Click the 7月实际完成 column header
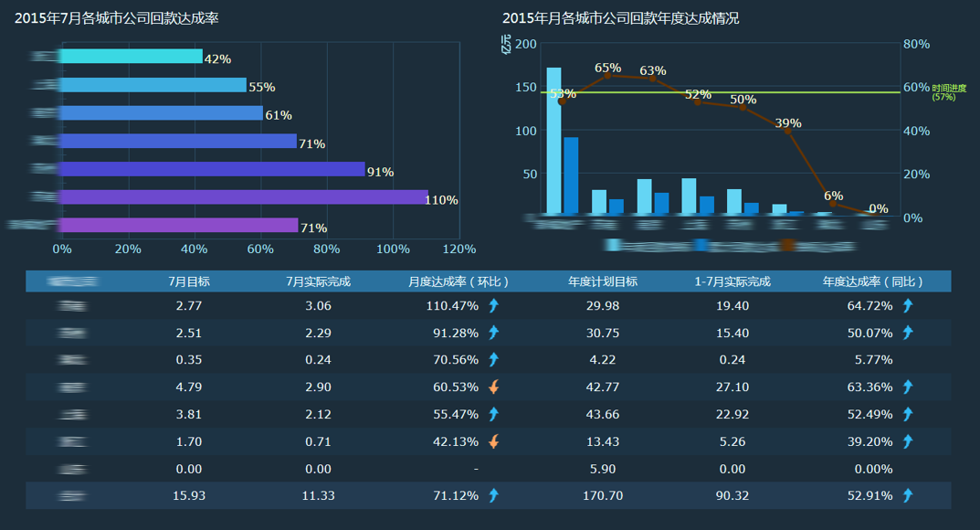 tap(318, 281)
